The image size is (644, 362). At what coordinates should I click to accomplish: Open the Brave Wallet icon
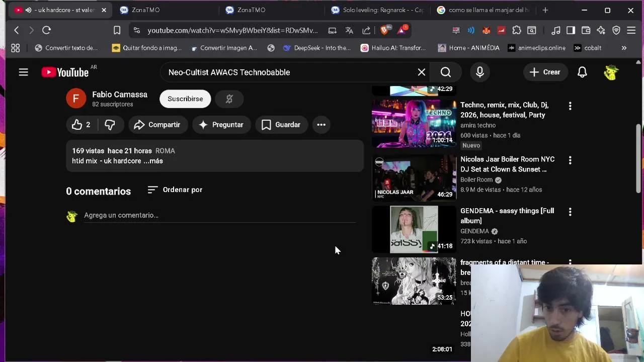[x=586, y=30]
